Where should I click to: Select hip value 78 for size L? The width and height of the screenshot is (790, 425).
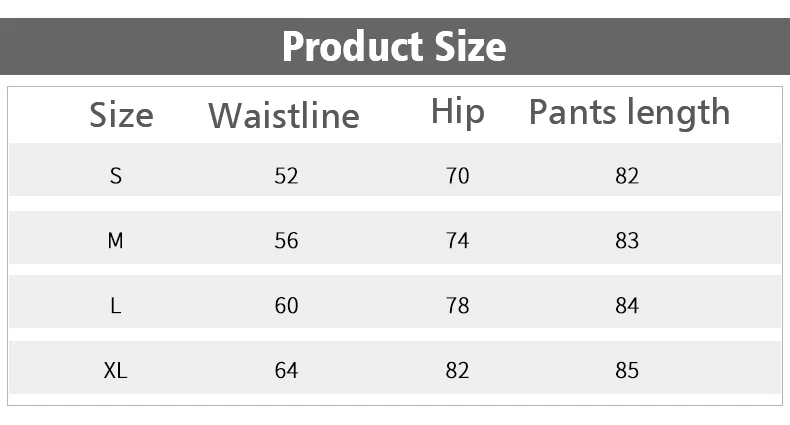click(x=457, y=306)
